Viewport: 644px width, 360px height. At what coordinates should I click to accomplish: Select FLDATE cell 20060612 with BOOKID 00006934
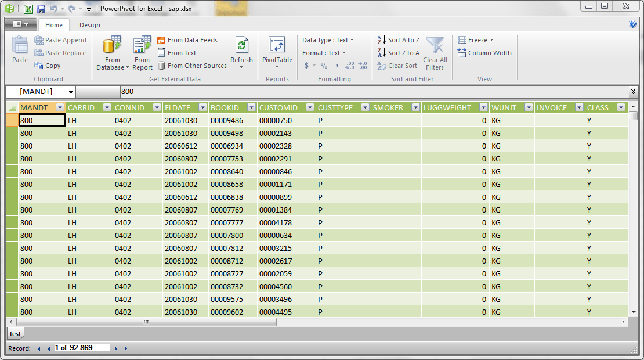[185, 146]
